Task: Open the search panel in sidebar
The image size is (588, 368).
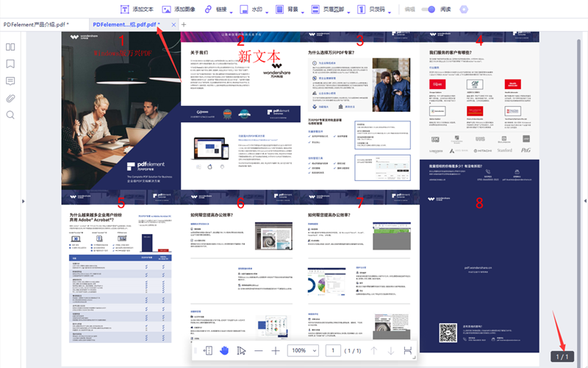Action: tap(10, 115)
